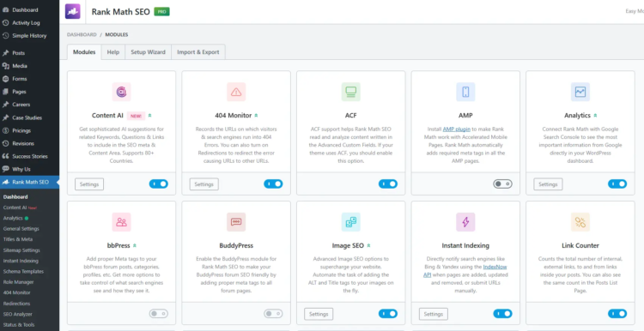This screenshot has height=331, width=644.
Task: Click the Why Us speech bubble icon
Action: point(5,169)
